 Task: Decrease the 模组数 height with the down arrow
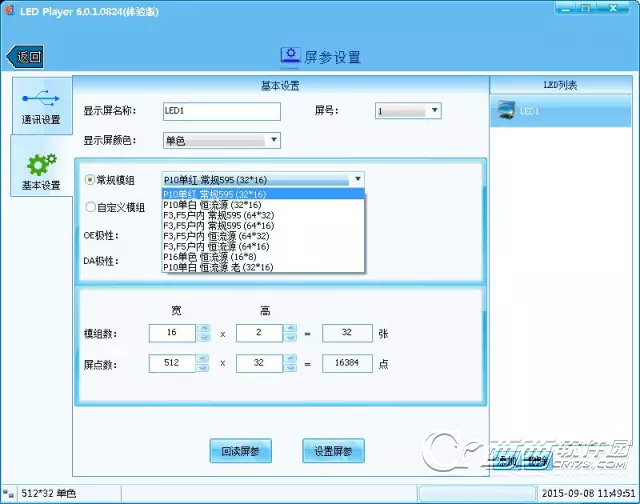click(x=290, y=337)
